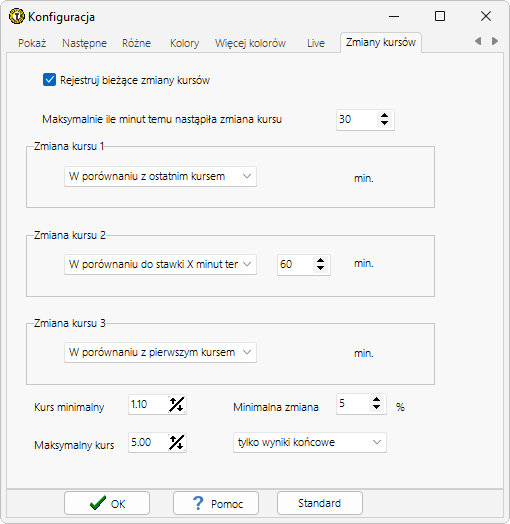Image resolution: width=510 pixels, height=524 pixels.
Task: Open the Więcej kolorów tab
Action: pyautogui.click(x=250, y=43)
